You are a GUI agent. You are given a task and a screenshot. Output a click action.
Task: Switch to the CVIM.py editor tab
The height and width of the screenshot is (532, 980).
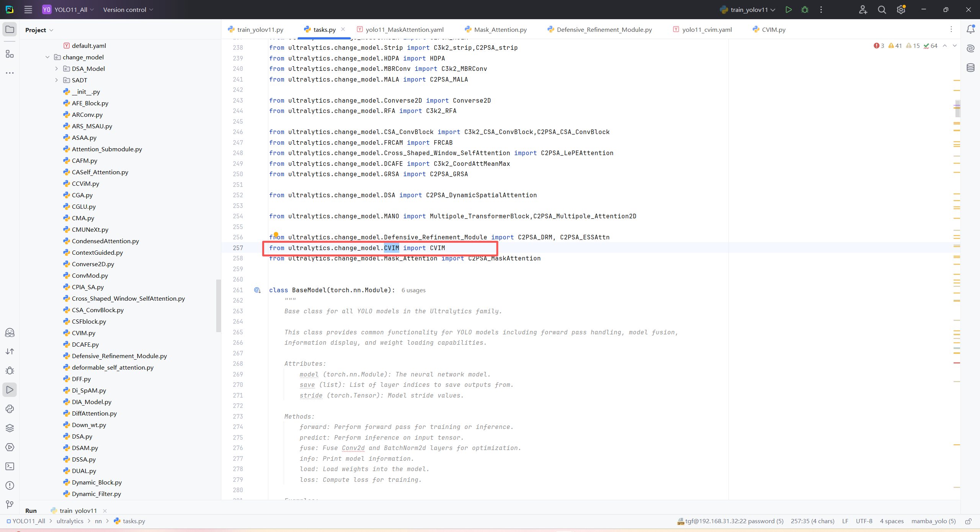pos(773,29)
